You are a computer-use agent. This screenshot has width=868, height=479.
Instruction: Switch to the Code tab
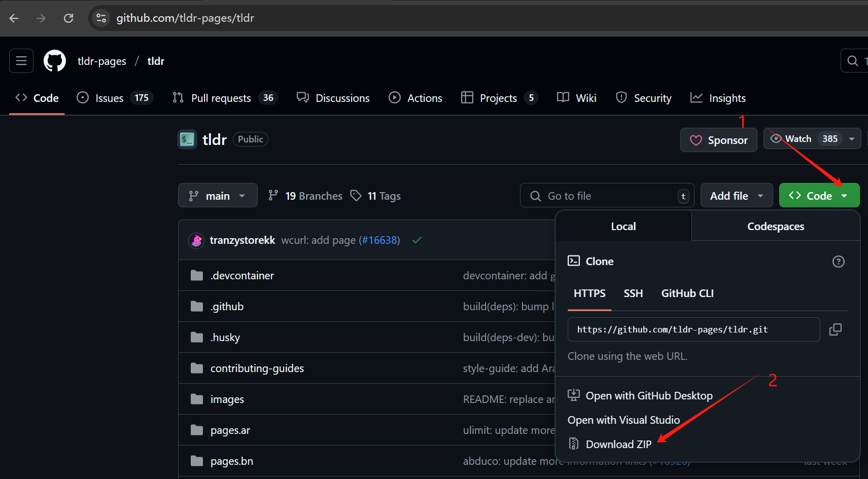[x=37, y=98]
